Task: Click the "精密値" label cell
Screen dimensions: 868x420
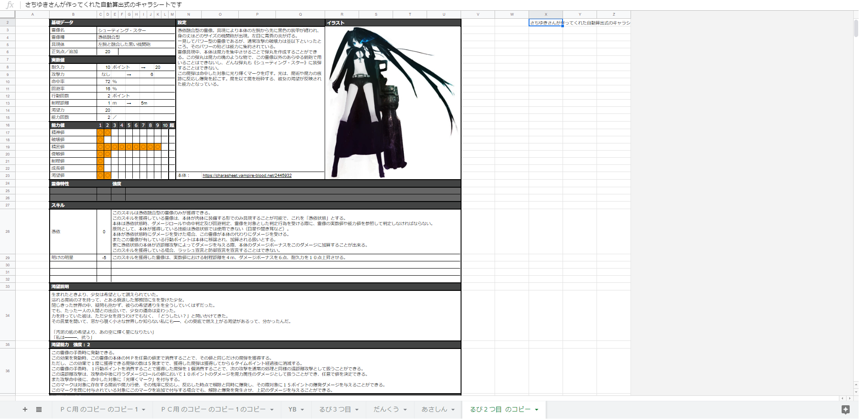Action: click(x=73, y=147)
